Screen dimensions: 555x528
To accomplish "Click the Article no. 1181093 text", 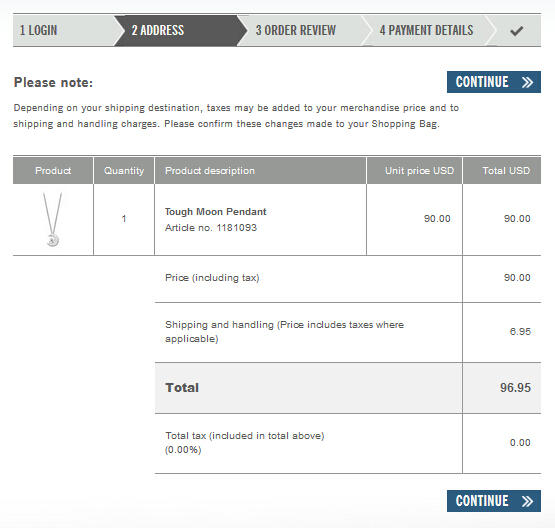I will [211, 228].
